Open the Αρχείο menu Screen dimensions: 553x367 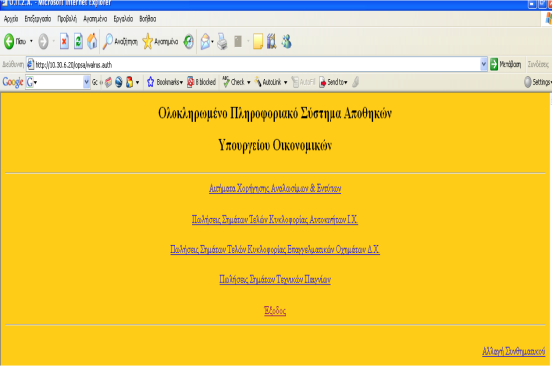(x=11, y=19)
